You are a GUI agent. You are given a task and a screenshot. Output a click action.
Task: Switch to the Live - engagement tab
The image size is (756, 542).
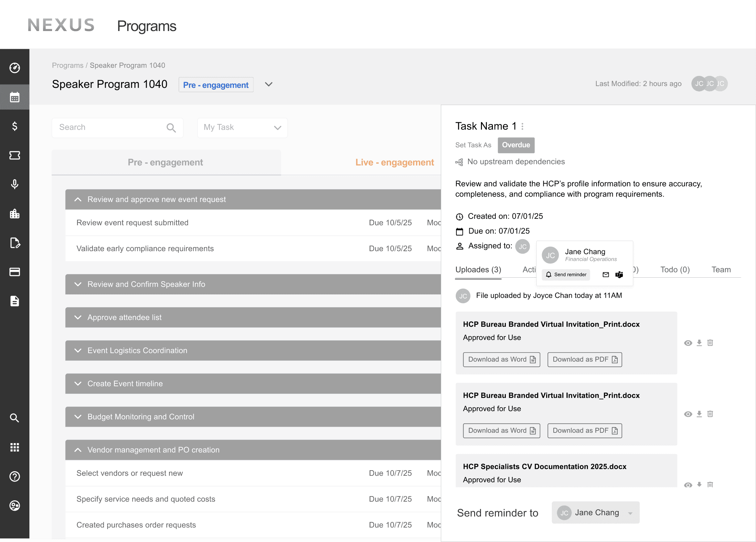pyautogui.click(x=394, y=162)
